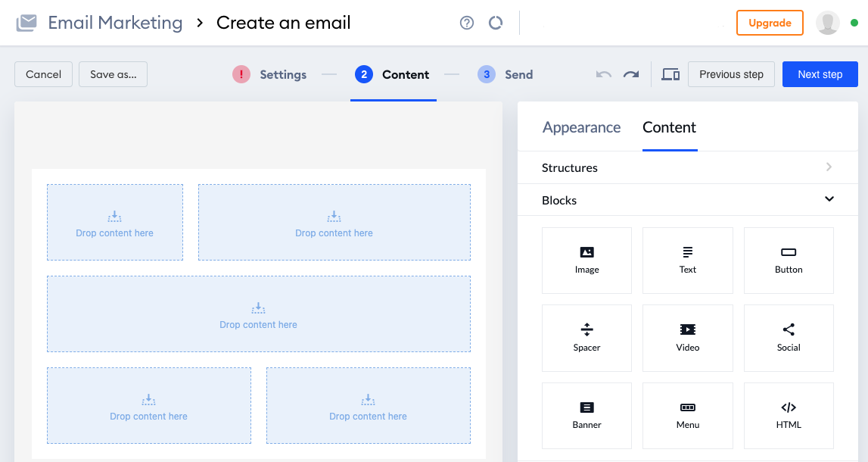Undo the last change

coord(603,74)
